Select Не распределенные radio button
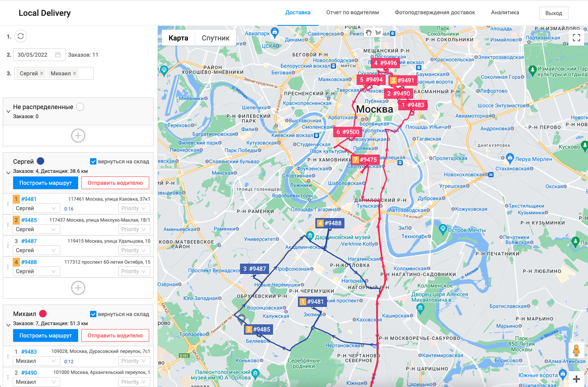 80,107
